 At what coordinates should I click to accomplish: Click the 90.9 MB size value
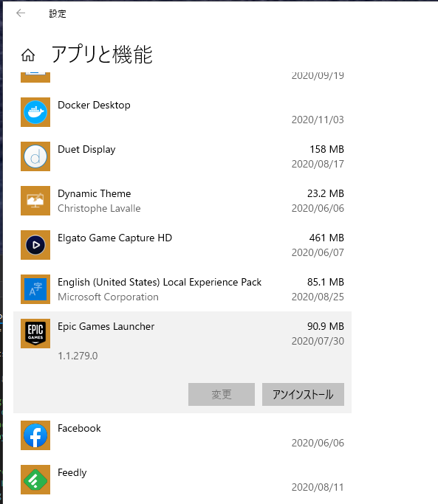[326, 327]
